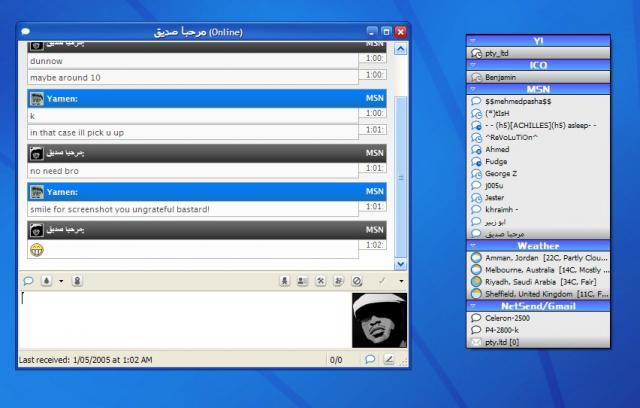Collapse the ICQ group in contact list

473,65
